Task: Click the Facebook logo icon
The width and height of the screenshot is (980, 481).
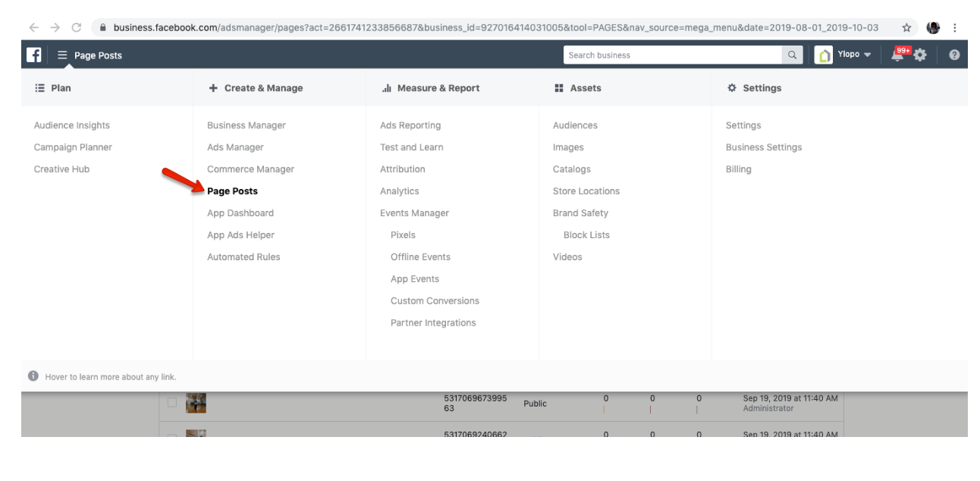Action: click(34, 55)
